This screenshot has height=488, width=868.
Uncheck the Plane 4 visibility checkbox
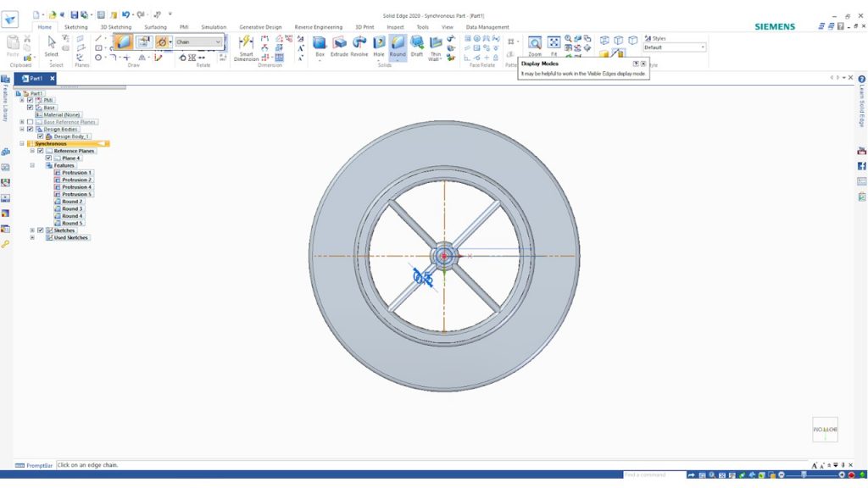click(48, 158)
